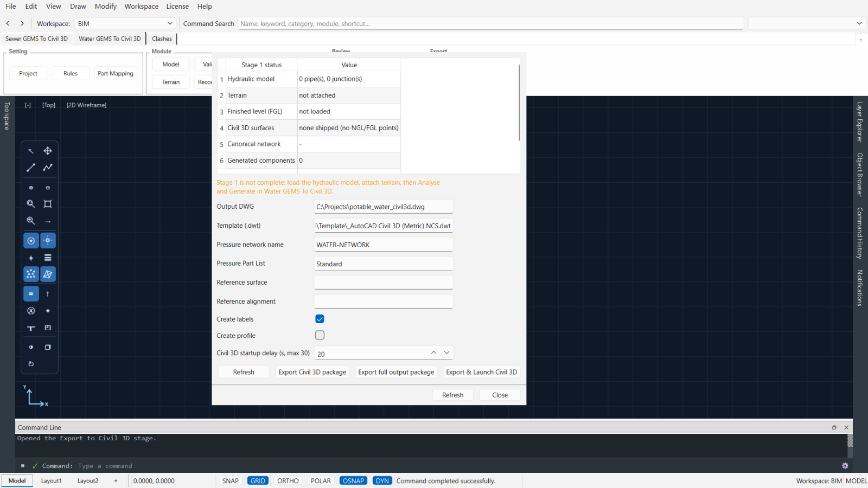
Task: Click Export full output package button
Action: 396,372
